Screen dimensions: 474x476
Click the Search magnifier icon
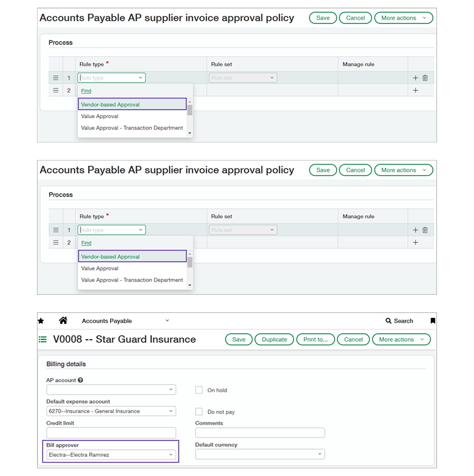388,321
